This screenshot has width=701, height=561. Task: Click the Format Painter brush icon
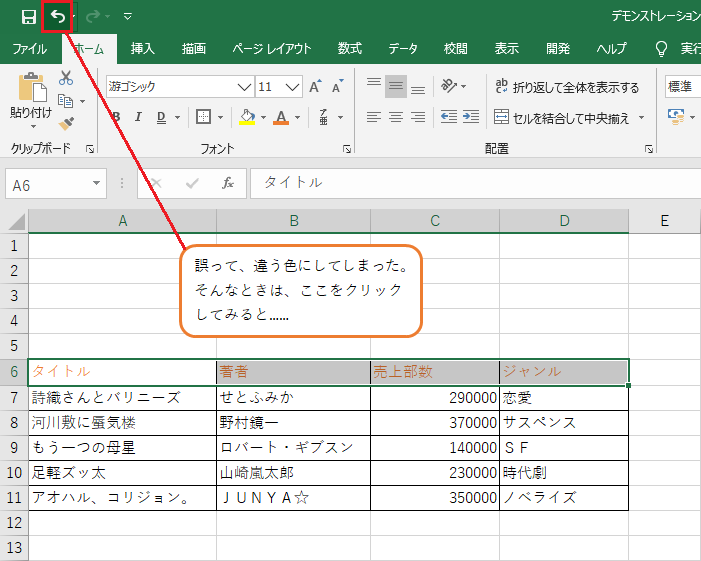pyautogui.click(x=66, y=123)
